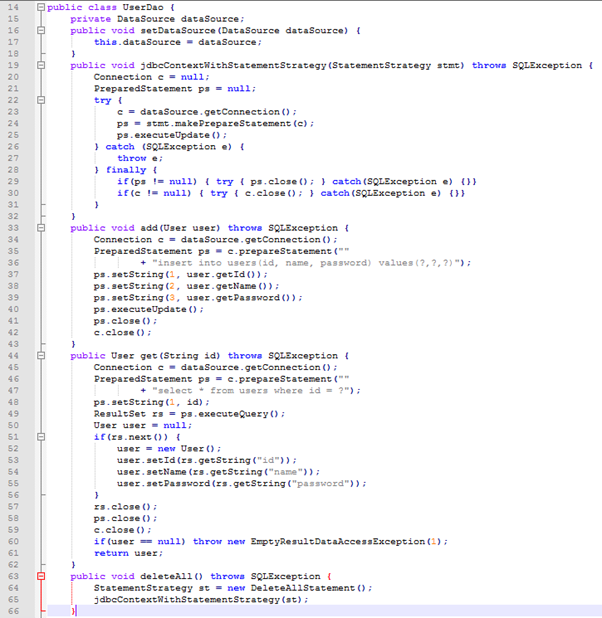Click the 'throw e;' statement
Image resolution: width=602 pixels, height=618 pixels.
[140, 158]
